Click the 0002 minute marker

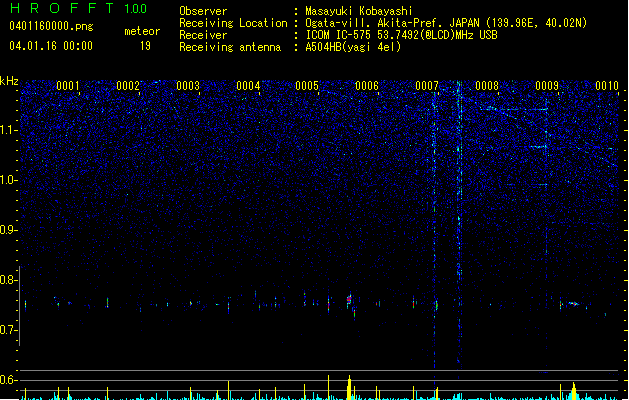point(128,86)
